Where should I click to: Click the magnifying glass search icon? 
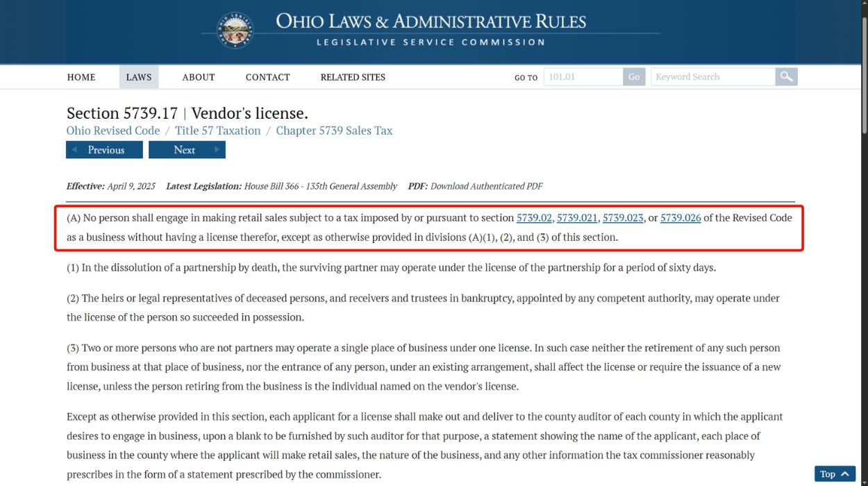point(786,77)
